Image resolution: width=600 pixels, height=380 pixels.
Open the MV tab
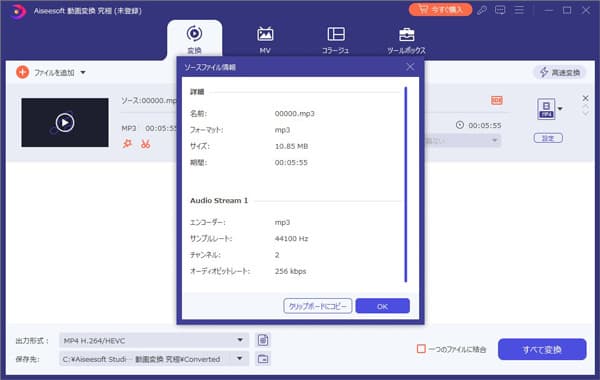point(265,40)
